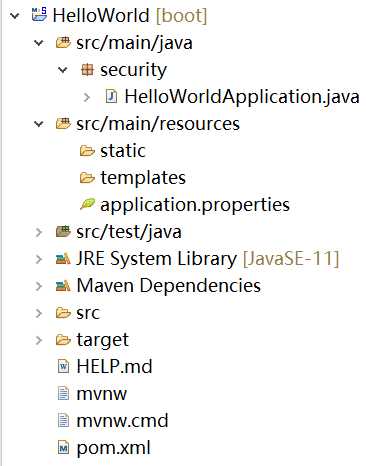
Task: Expand the HelloWorldApplication.java node
Action: pyautogui.click(x=87, y=97)
